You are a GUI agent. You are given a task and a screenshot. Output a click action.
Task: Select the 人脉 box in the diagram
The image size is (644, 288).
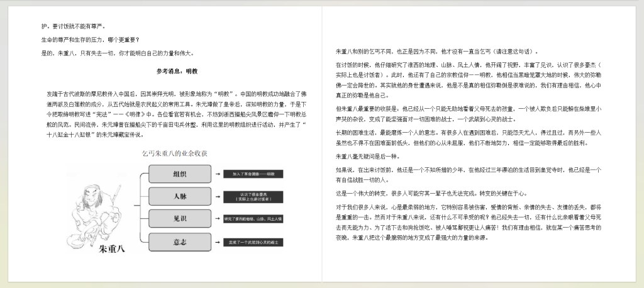point(179,196)
